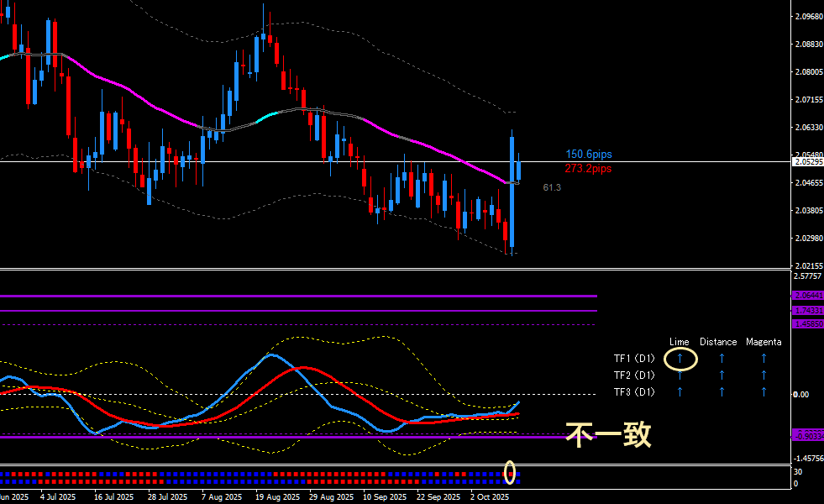This screenshot has height=504, width=824.
Task: Click the 2.05295 current price tag
Action: [808, 161]
